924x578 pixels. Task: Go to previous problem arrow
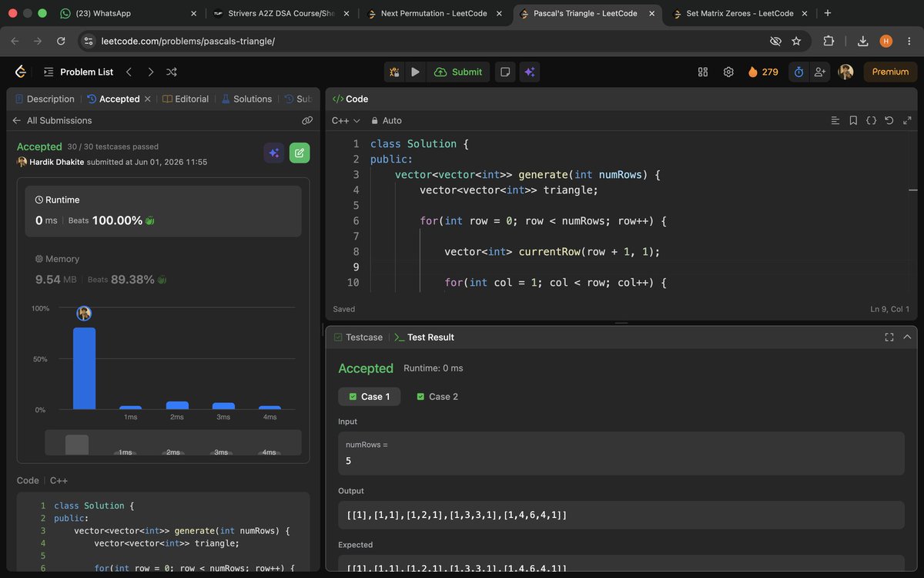(129, 72)
